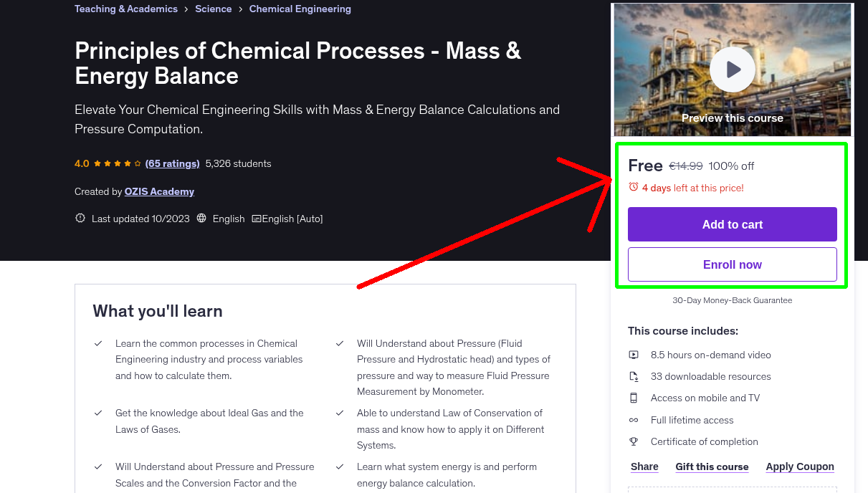Click the certificate of completion trophy icon
868x493 pixels.
[634, 441]
